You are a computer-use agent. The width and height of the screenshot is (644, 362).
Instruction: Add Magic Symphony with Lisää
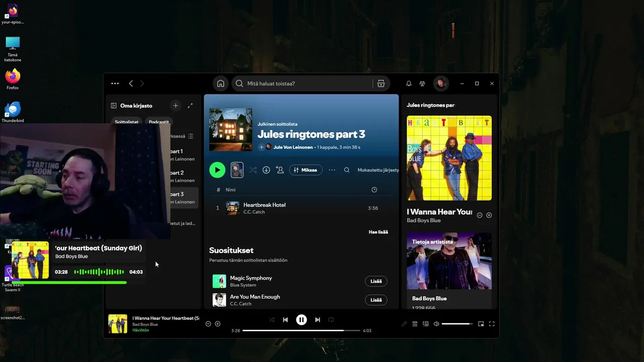click(x=376, y=282)
